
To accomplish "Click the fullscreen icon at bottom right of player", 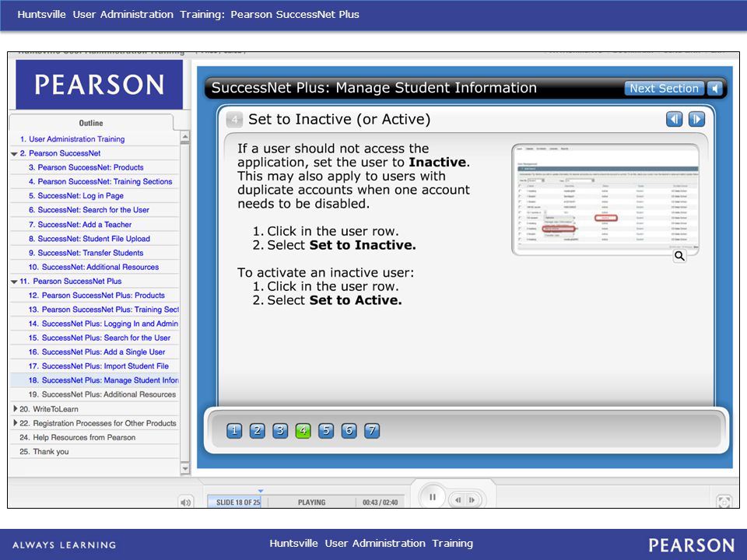I will 724,502.
